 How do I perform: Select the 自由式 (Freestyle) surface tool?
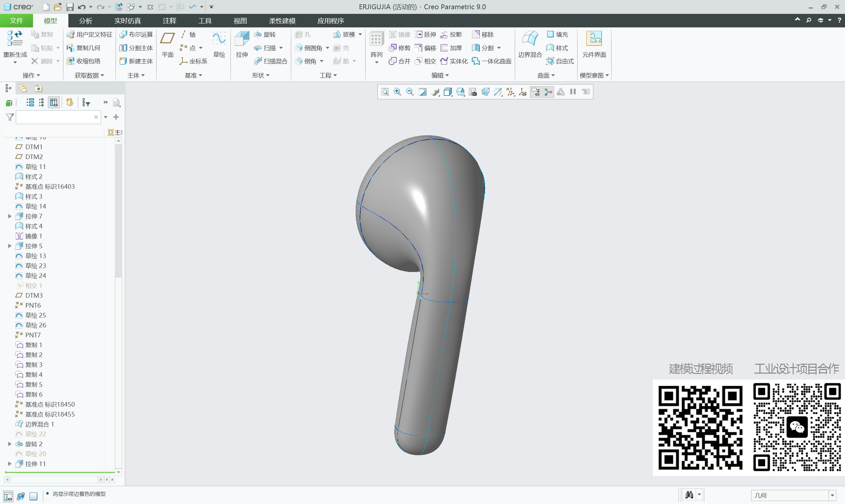[x=560, y=61]
